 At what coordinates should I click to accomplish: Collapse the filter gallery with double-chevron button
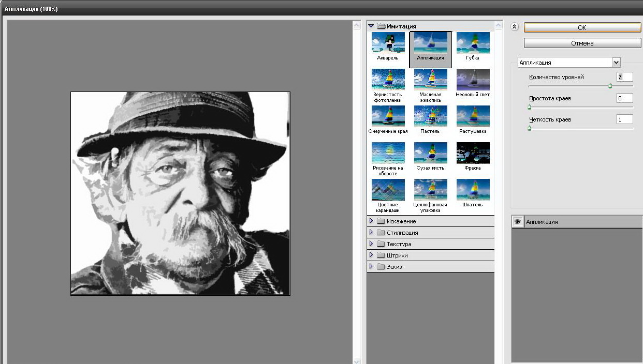coord(514,27)
